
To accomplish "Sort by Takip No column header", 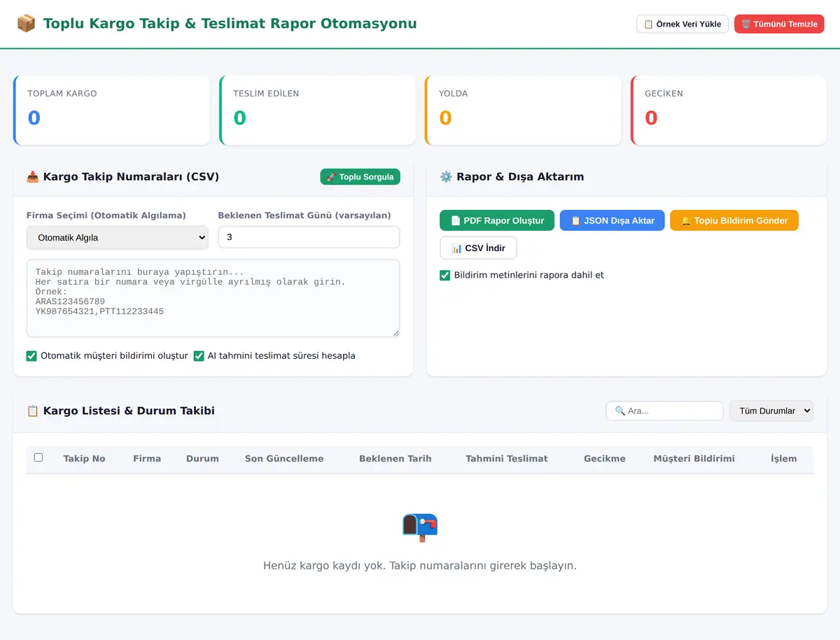I will point(84,459).
